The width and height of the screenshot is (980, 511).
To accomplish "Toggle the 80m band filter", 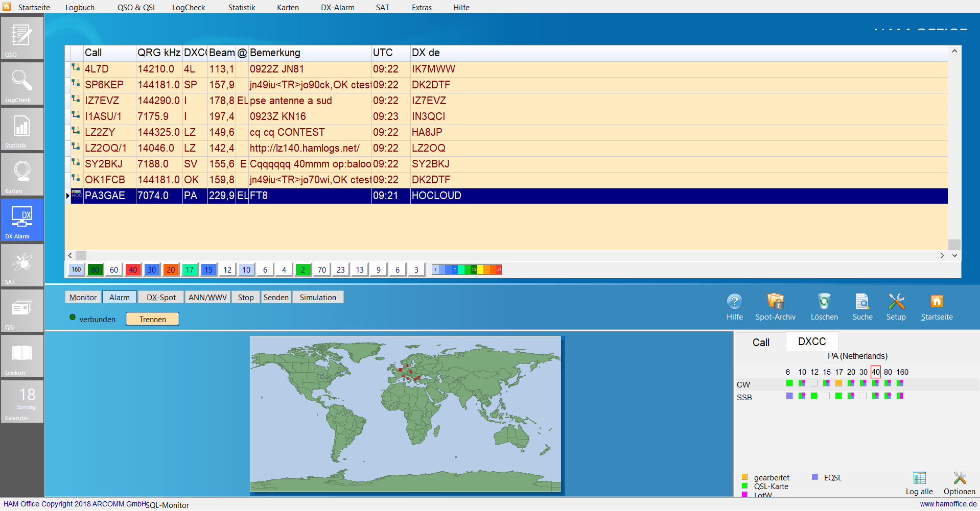I will [x=95, y=270].
